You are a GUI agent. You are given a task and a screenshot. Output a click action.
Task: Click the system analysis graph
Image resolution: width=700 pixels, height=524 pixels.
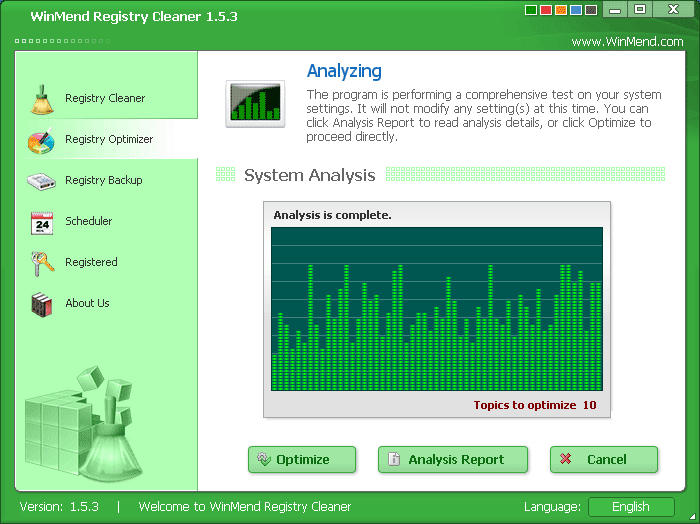[437, 309]
